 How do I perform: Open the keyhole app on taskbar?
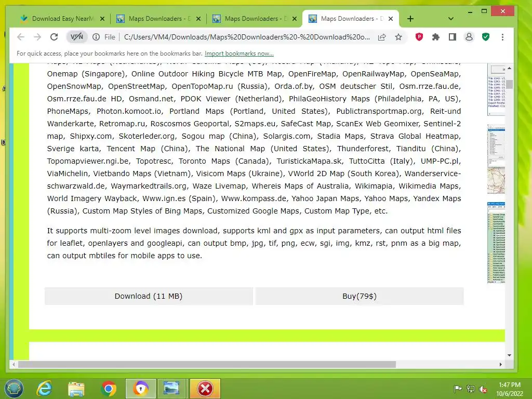(x=140, y=389)
